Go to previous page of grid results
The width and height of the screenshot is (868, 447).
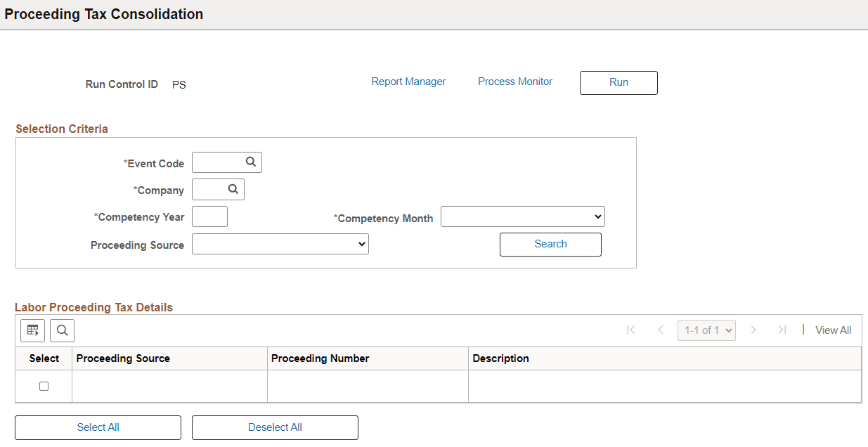coord(660,330)
